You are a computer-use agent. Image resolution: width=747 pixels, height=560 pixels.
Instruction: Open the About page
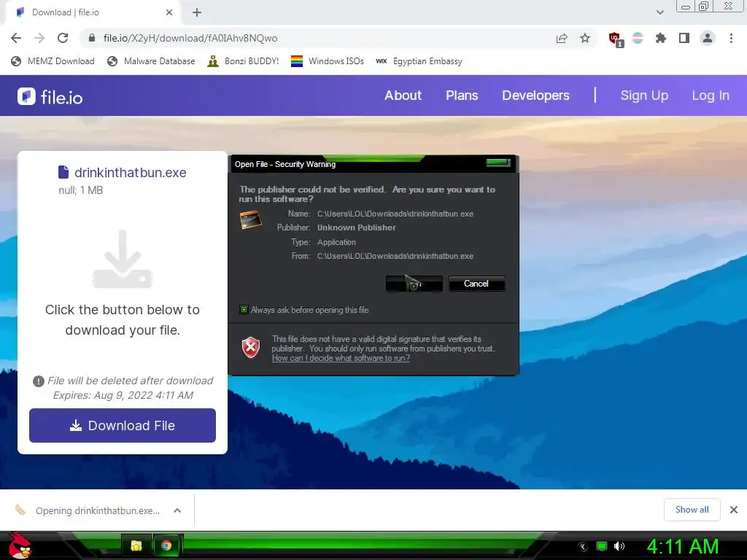[403, 96]
